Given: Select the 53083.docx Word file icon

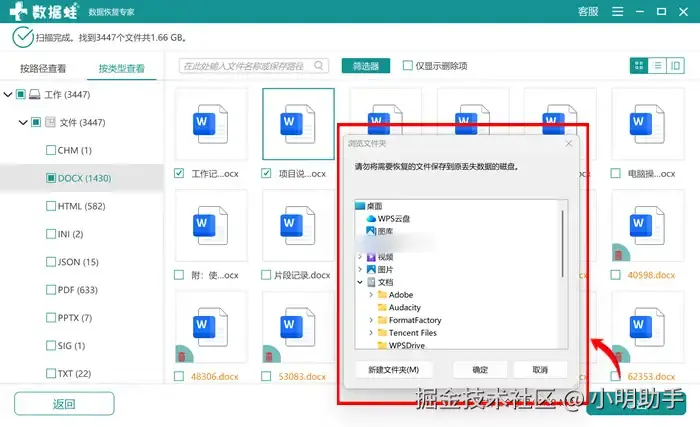Looking at the screenshot, I should click(x=298, y=327).
